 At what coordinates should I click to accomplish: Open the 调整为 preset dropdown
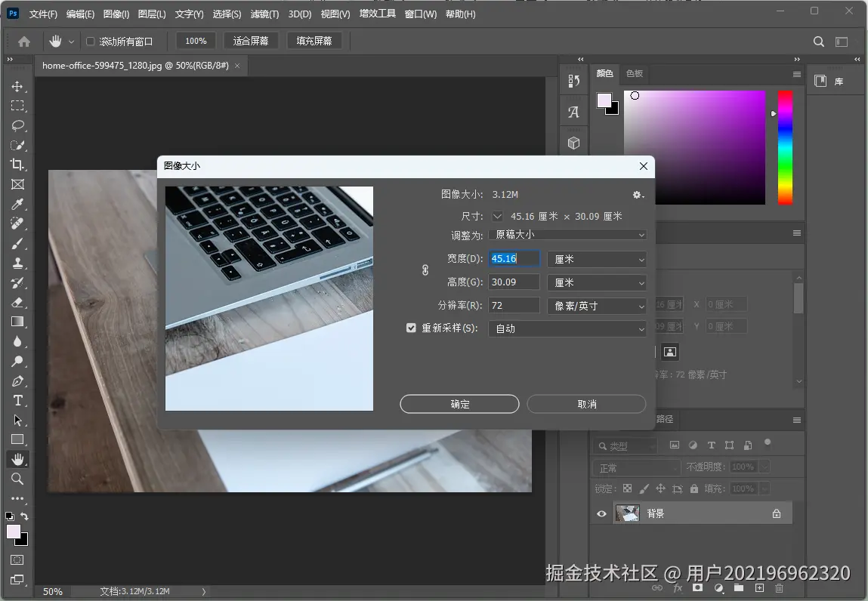click(567, 235)
